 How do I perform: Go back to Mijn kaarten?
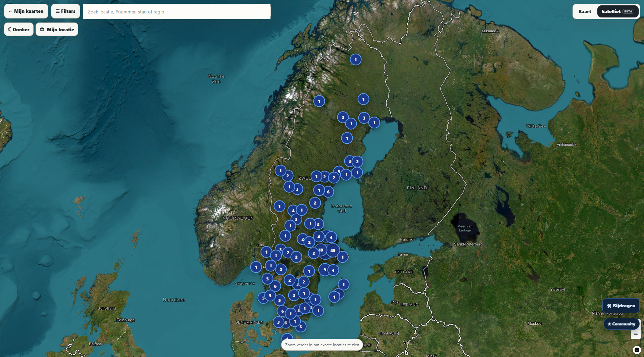pyautogui.click(x=26, y=11)
